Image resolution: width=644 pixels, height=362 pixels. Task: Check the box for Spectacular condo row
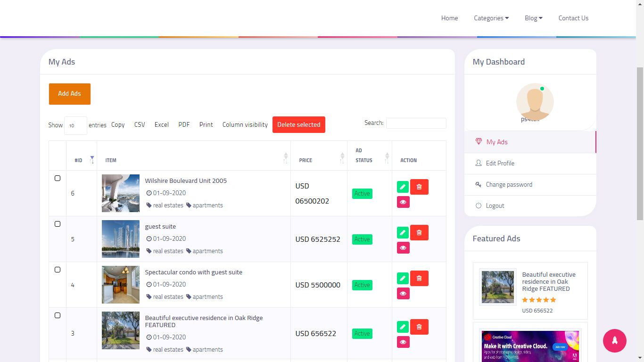58,270
